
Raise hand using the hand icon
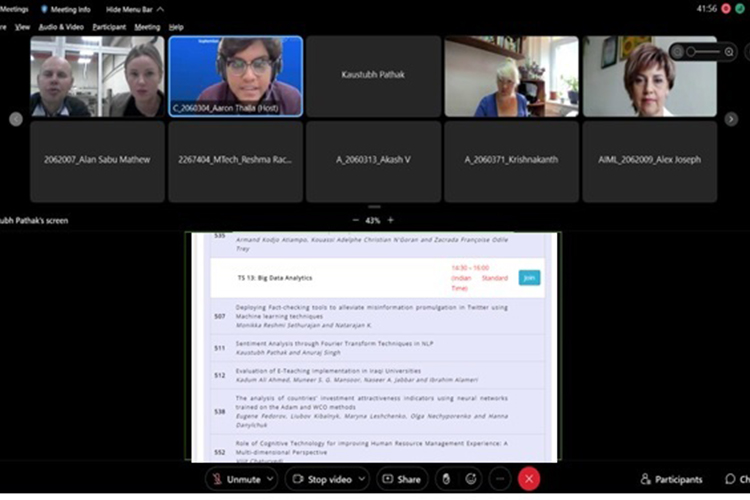pos(445,479)
